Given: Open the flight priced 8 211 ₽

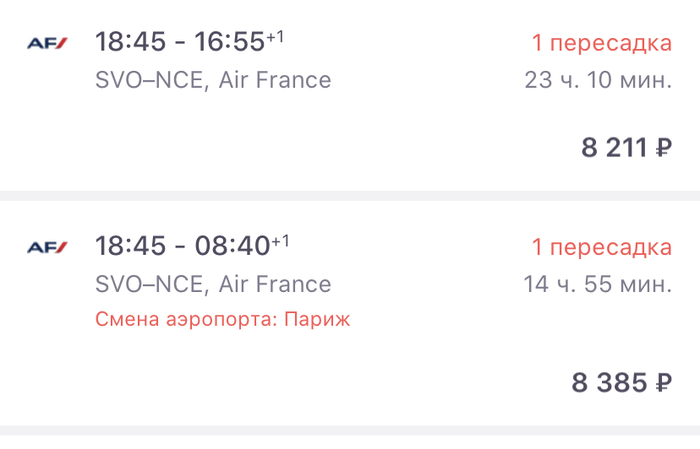Looking at the screenshot, I should pos(626,148).
